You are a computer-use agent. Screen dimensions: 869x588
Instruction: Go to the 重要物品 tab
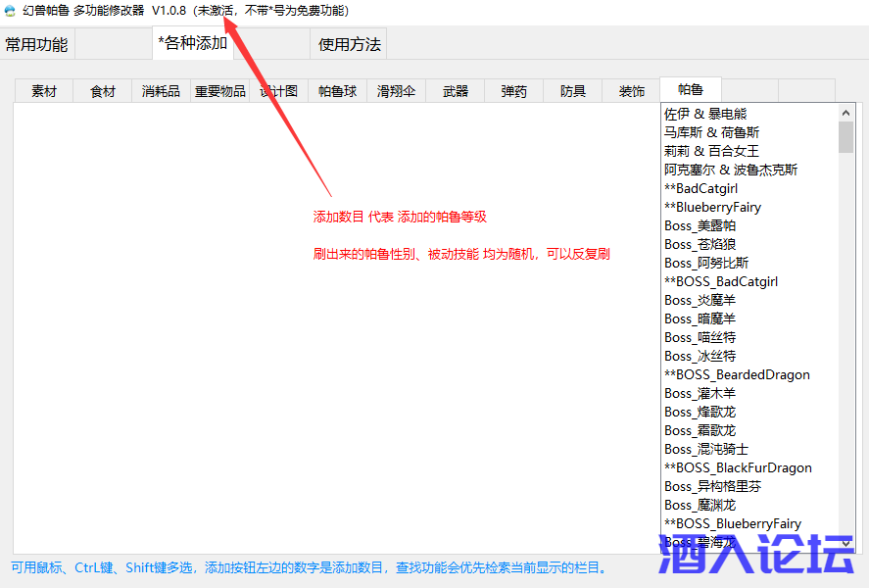[220, 91]
